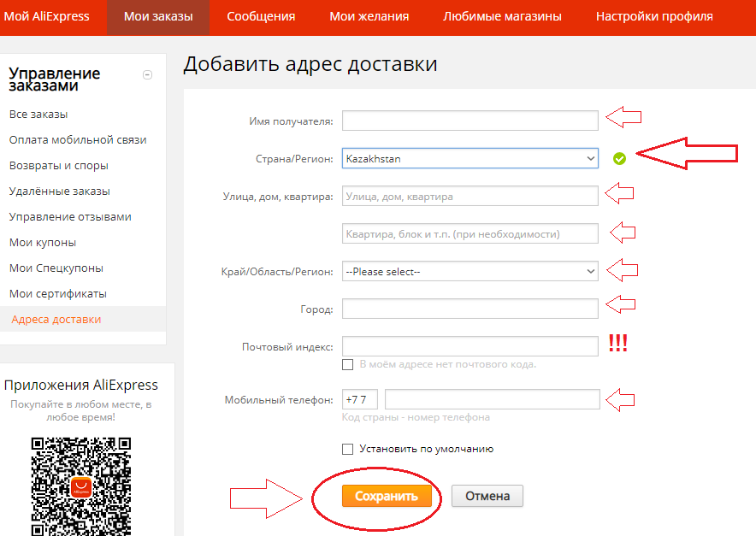Open the Любимые магазины tab
The image size is (756, 536).
point(502,16)
